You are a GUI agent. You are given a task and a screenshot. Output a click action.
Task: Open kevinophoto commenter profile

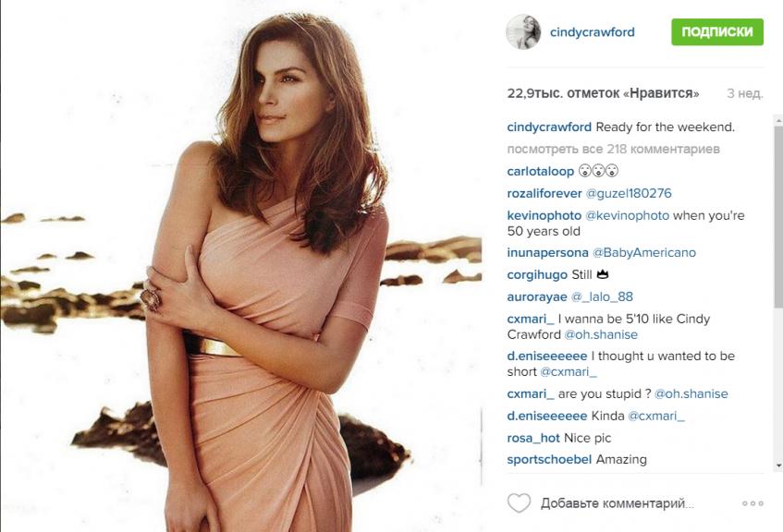coord(544,215)
